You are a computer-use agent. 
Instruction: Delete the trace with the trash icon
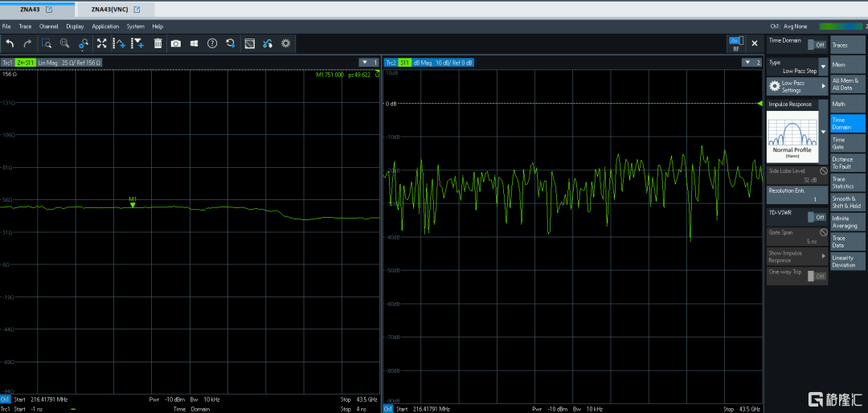click(x=158, y=43)
